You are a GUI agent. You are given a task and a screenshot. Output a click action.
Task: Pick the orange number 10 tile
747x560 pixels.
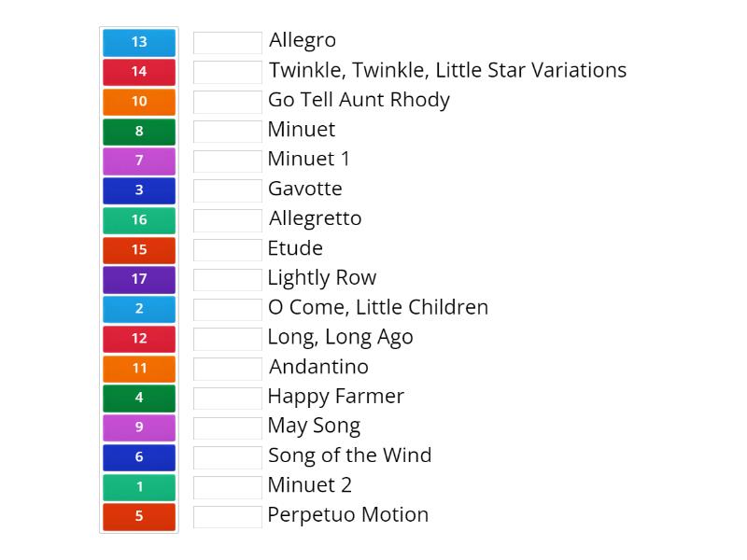[139, 102]
